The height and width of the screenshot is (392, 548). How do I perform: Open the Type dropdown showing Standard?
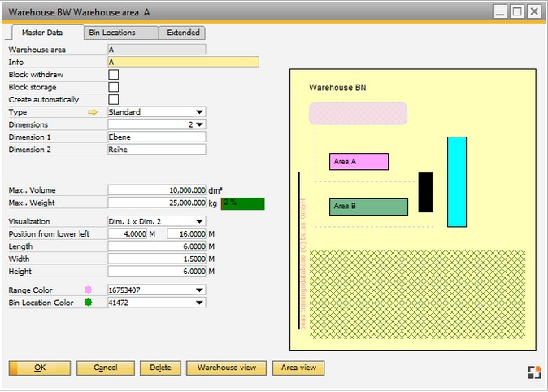199,112
